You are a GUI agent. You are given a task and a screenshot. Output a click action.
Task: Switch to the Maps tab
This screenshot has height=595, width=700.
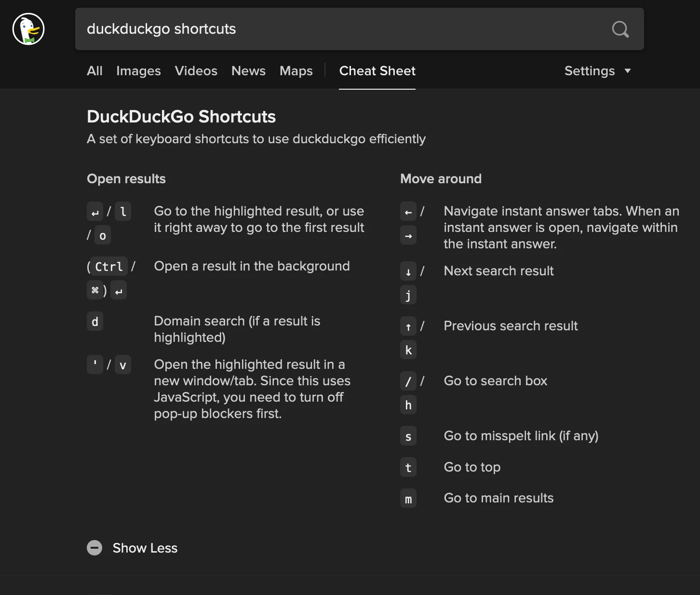tap(296, 71)
